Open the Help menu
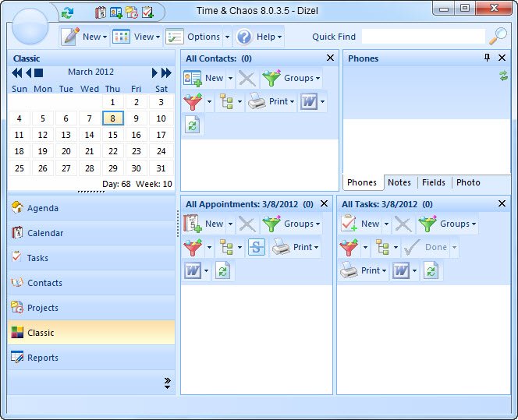Screen dimensions: 518x420 (259, 37)
